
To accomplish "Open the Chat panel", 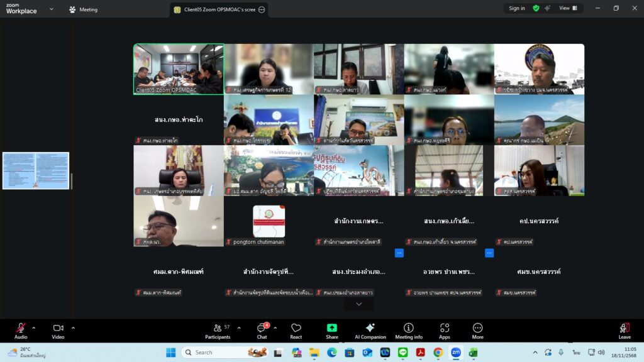I will click(262, 331).
